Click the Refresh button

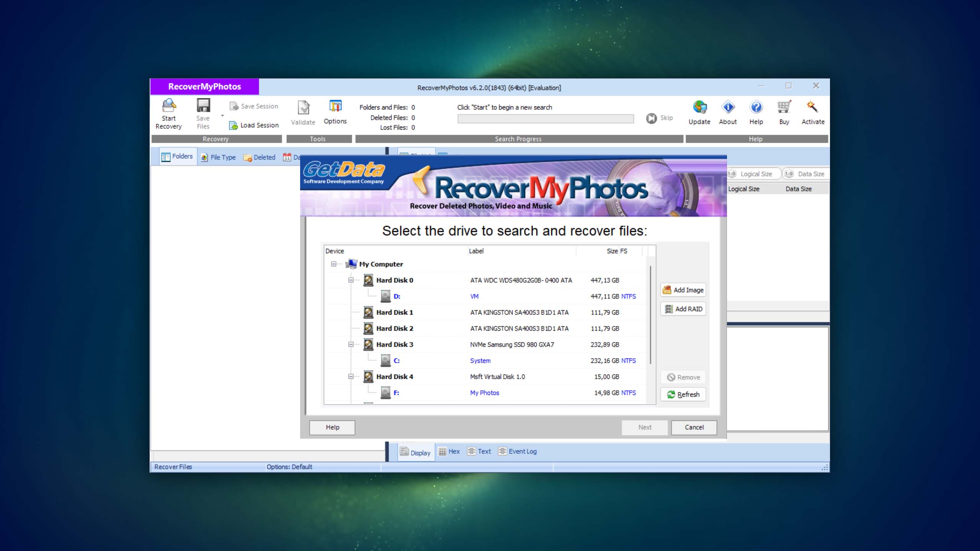coord(683,395)
